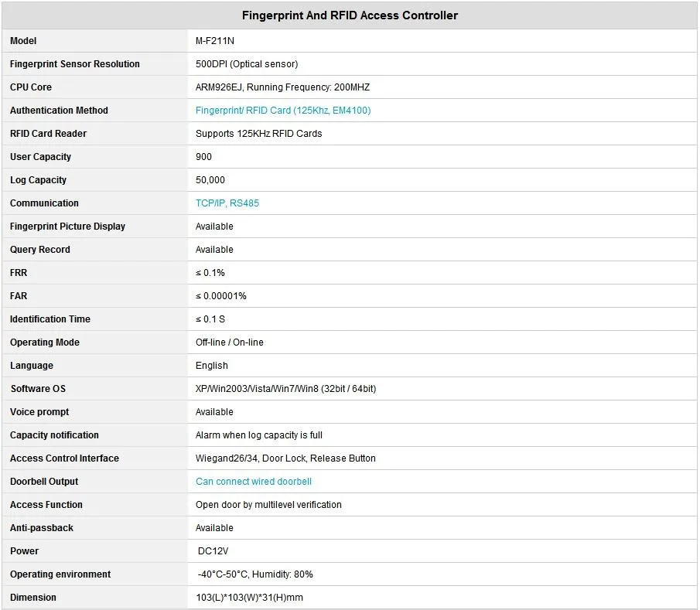Open the TCP/IP, RS485 link

click(227, 203)
